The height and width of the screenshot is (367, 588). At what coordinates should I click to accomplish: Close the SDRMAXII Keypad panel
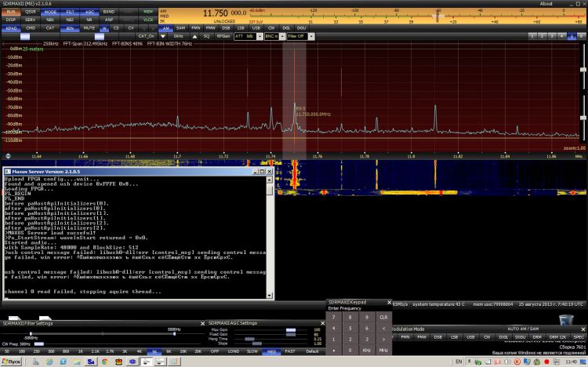coord(389,303)
